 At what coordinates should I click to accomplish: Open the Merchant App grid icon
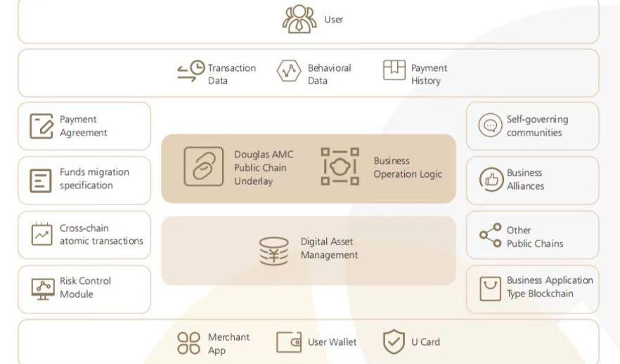tap(189, 342)
